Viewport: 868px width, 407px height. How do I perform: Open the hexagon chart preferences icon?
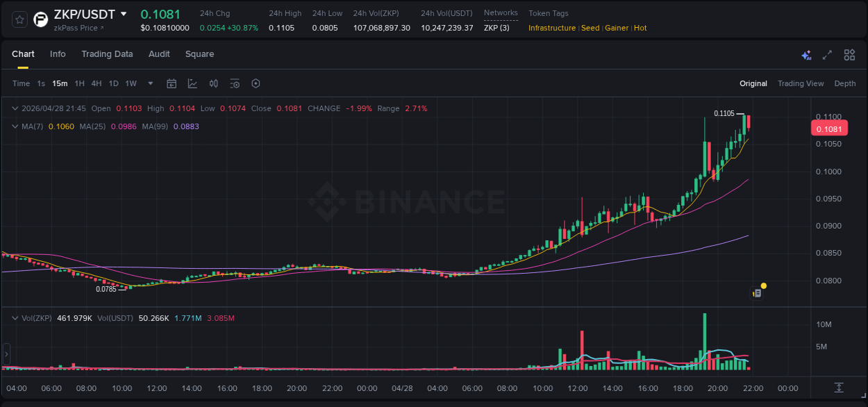coord(256,83)
